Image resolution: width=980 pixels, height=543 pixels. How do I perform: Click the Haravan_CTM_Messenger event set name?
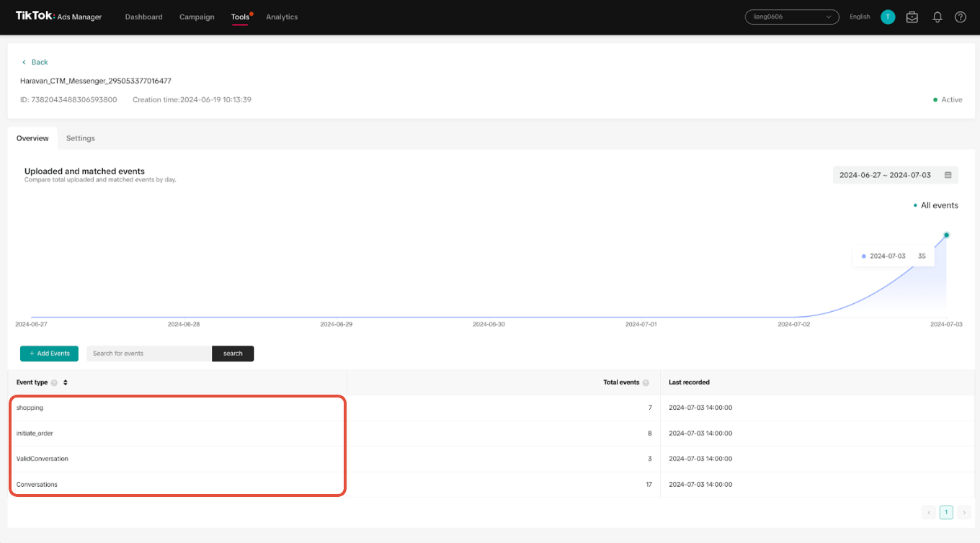tap(96, 81)
